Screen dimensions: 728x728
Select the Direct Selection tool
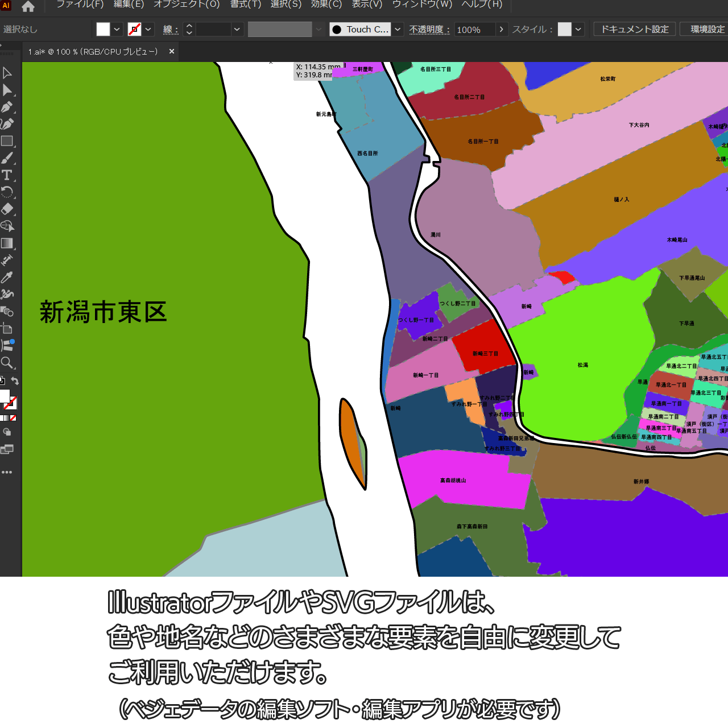pos(7,90)
